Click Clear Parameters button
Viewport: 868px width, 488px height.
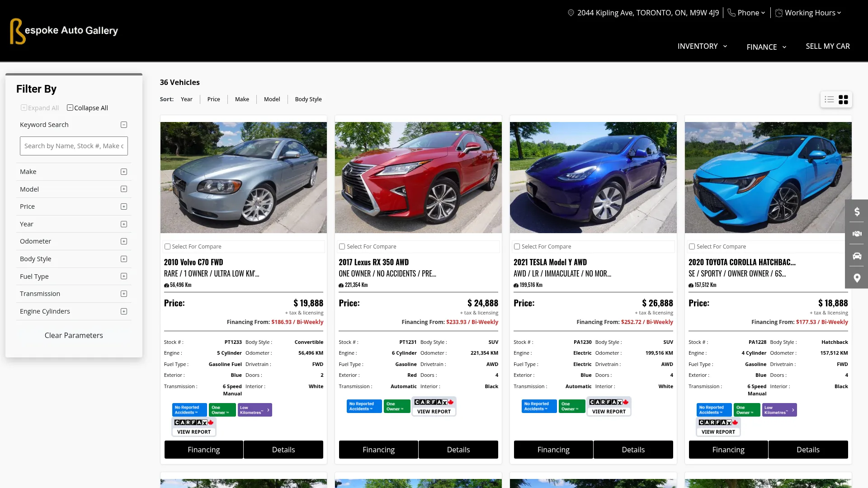click(x=74, y=335)
